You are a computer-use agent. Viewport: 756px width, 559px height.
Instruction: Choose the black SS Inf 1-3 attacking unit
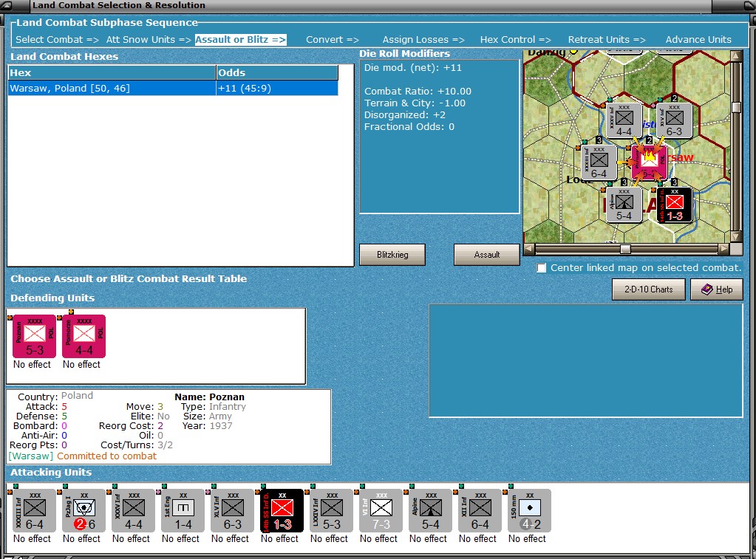click(x=282, y=510)
